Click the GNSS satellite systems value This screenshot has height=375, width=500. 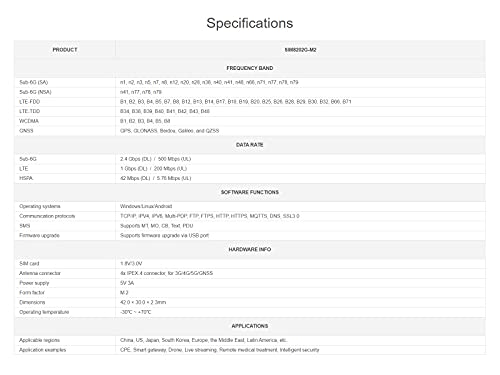click(x=169, y=131)
